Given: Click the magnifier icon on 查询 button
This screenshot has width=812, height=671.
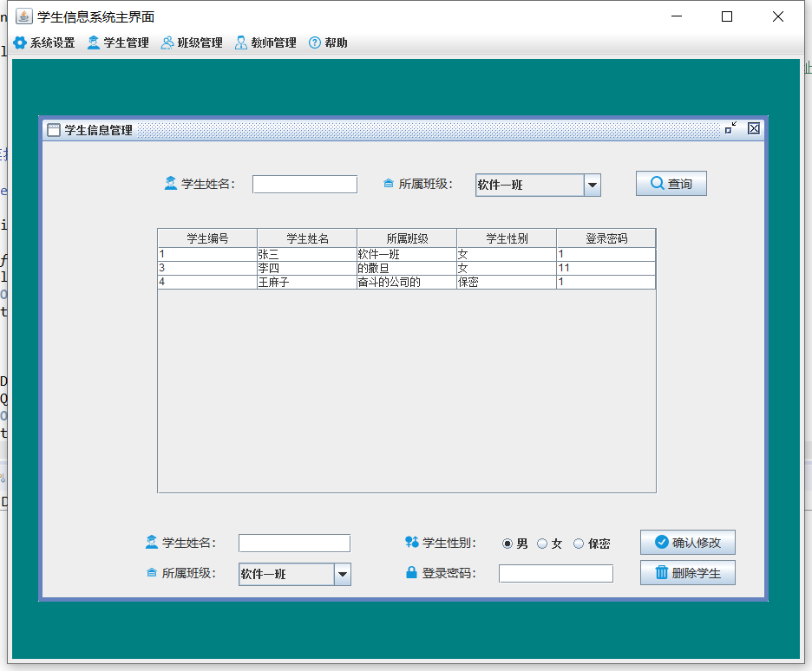Looking at the screenshot, I should coord(656,183).
